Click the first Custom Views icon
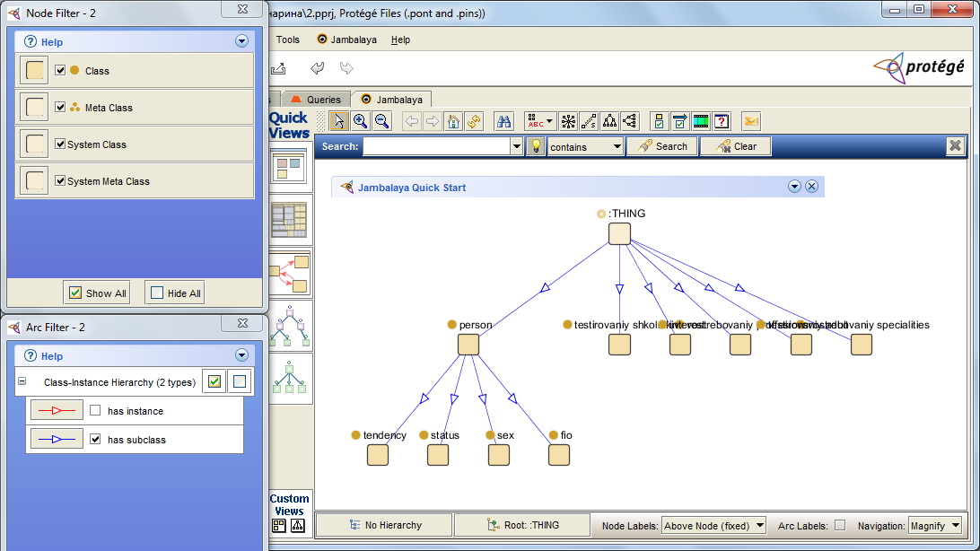 279,526
